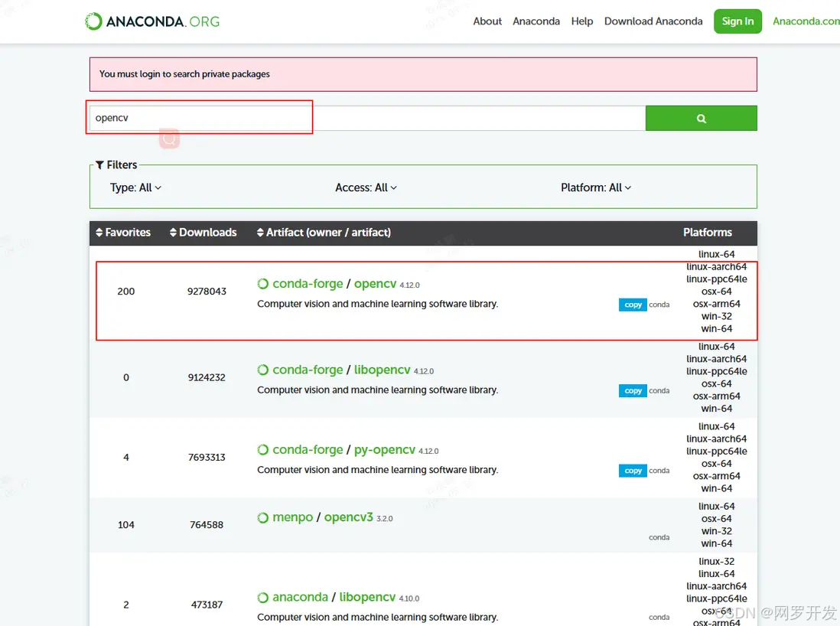840x626 pixels.
Task: Sort by the Favorites column header
Action: 128,232
